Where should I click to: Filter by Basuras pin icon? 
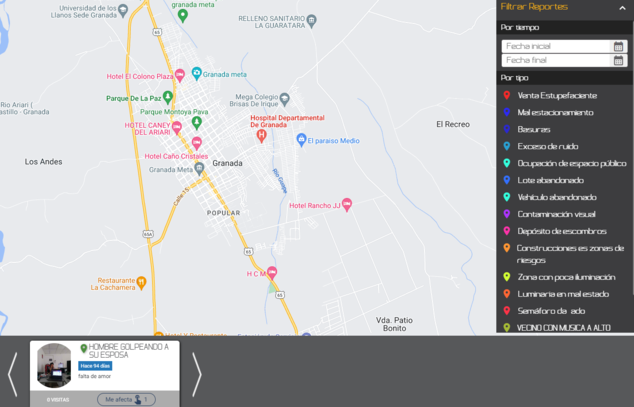point(507,129)
